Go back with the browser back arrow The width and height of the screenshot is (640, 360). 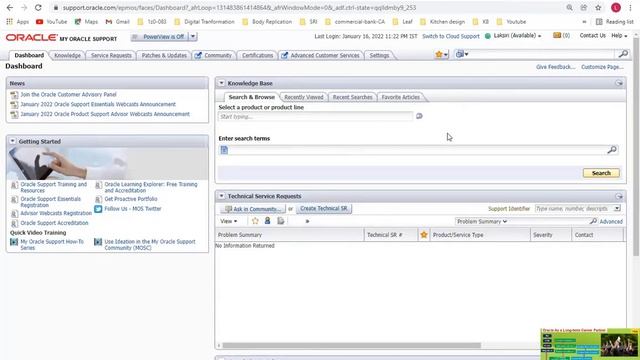pyautogui.click(x=10, y=7)
